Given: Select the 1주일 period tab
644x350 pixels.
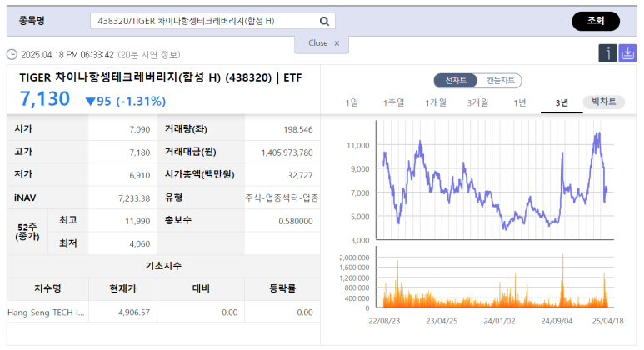Looking at the screenshot, I should [393, 102].
